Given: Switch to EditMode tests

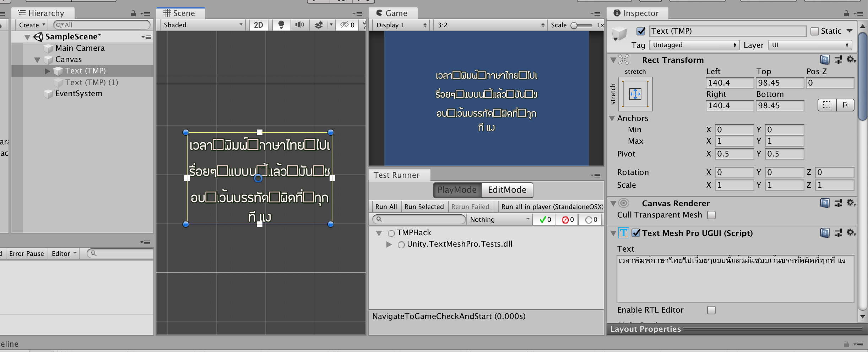Looking at the screenshot, I should tap(507, 190).
